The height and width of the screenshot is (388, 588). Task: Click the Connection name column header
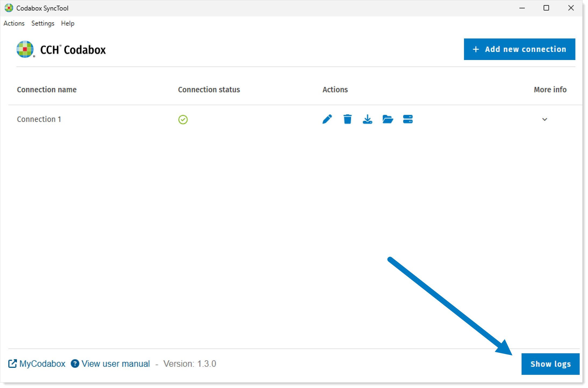click(47, 90)
